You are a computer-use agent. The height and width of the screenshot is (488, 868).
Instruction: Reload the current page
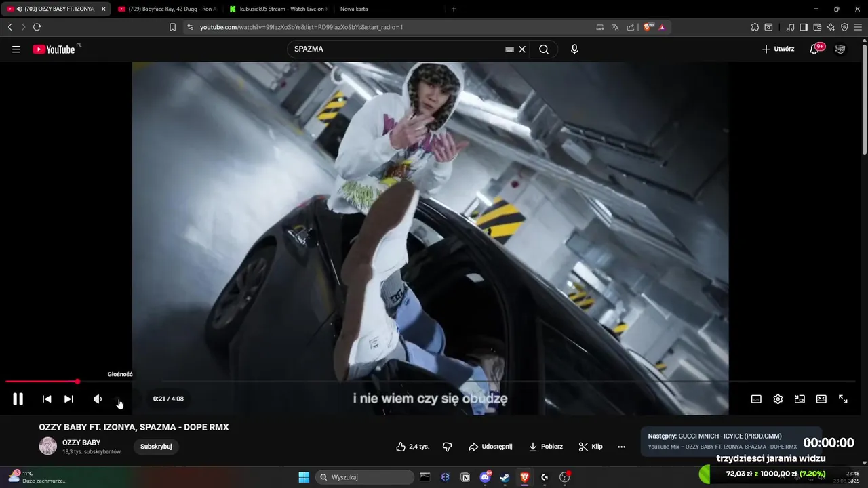click(x=37, y=27)
